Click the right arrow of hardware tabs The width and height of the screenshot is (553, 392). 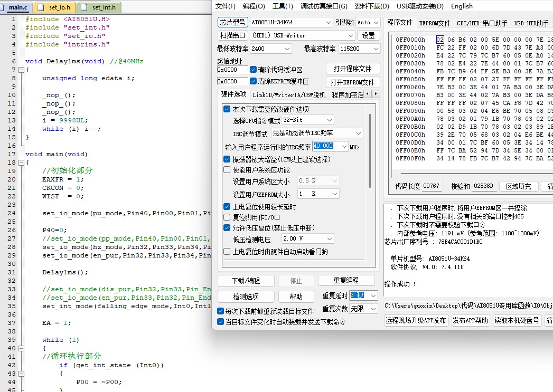coord(376,94)
